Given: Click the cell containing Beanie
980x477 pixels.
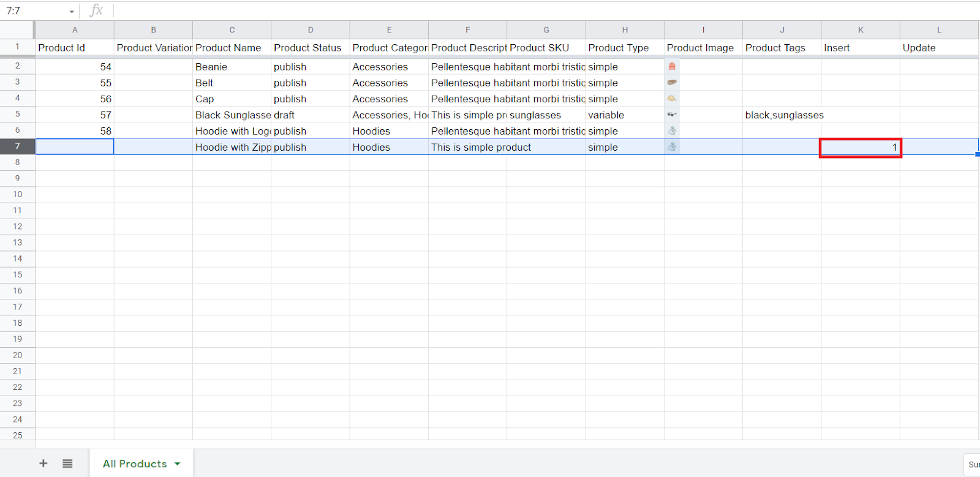Looking at the screenshot, I should [x=232, y=67].
